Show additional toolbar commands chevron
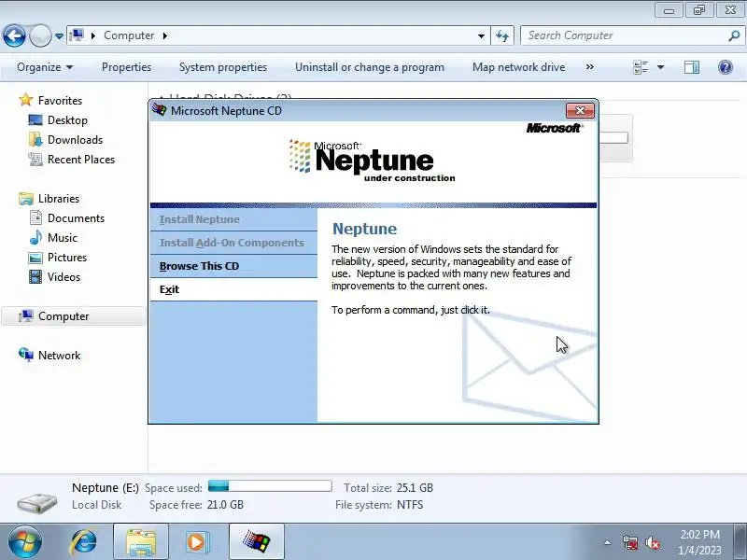 [x=590, y=67]
